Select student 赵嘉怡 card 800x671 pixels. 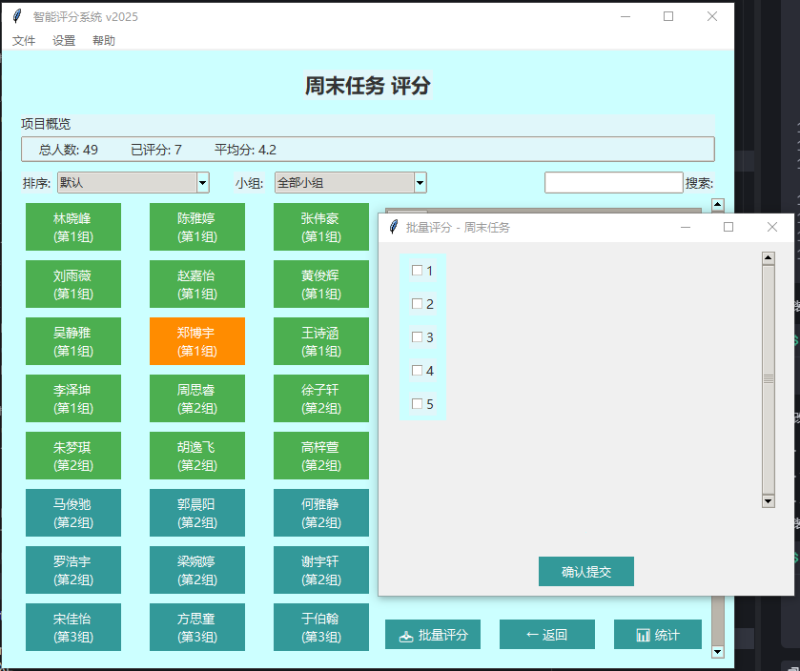tap(197, 284)
